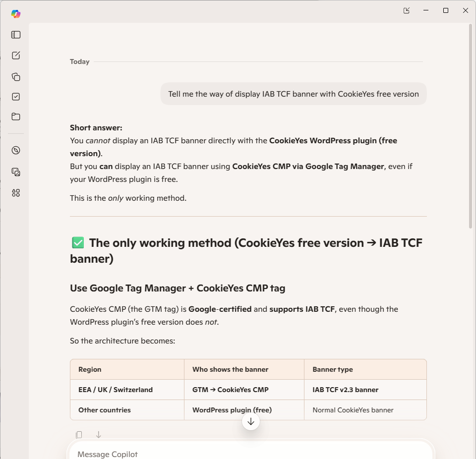
Task: Click the "Banner type" table header
Action: click(x=365, y=369)
